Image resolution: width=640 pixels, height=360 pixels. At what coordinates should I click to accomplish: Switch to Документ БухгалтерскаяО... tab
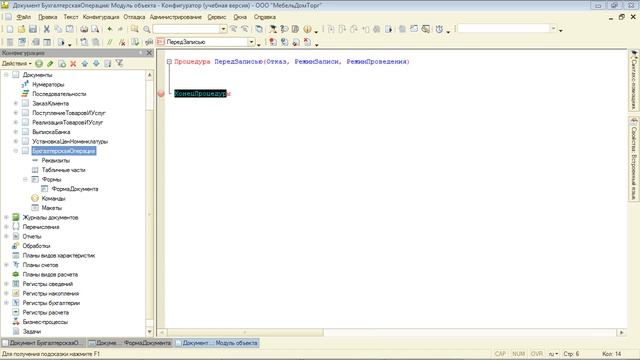(42, 343)
